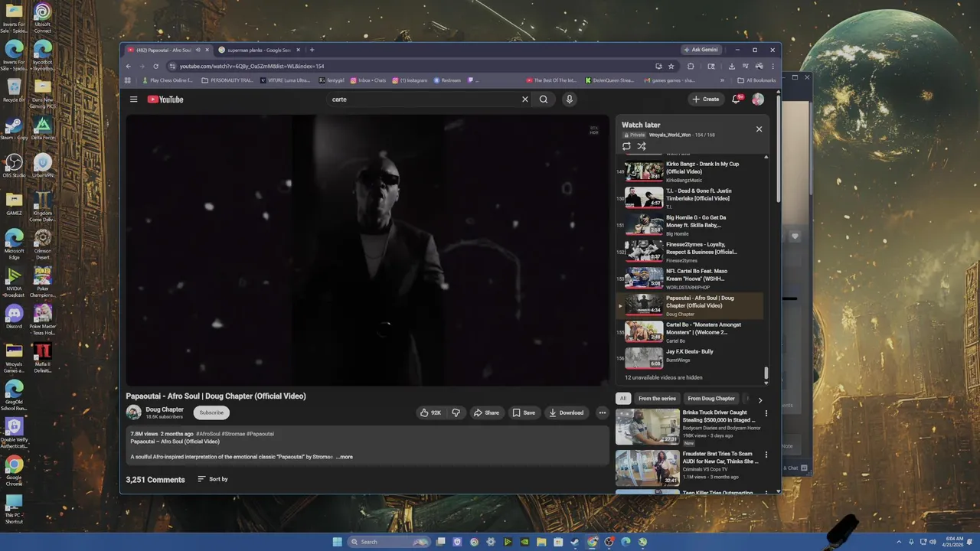Screen dimensions: 980x551
Task: Open options for Brinks Truck Driver video
Action: (x=766, y=413)
